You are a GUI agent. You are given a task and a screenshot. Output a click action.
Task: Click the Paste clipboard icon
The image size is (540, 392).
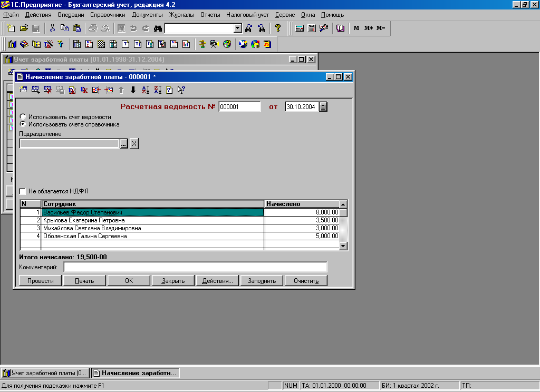(77, 28)
